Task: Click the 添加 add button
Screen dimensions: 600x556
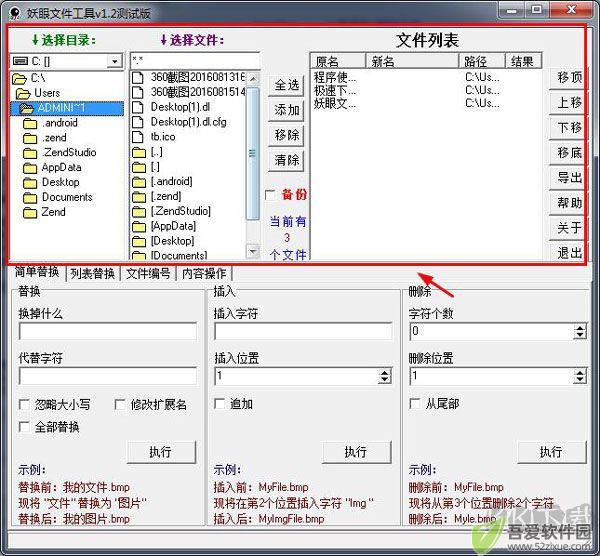Action: (x=287, y=111)
